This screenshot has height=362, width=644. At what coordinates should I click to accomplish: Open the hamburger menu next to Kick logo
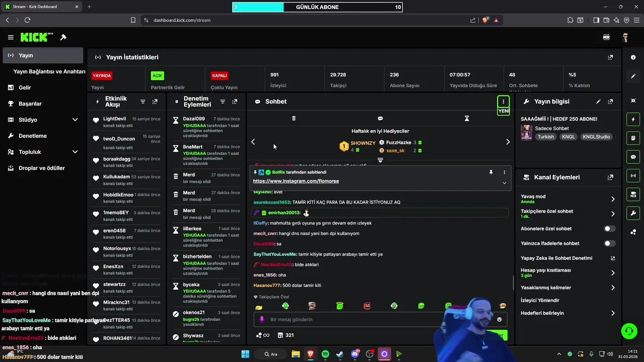11,37
